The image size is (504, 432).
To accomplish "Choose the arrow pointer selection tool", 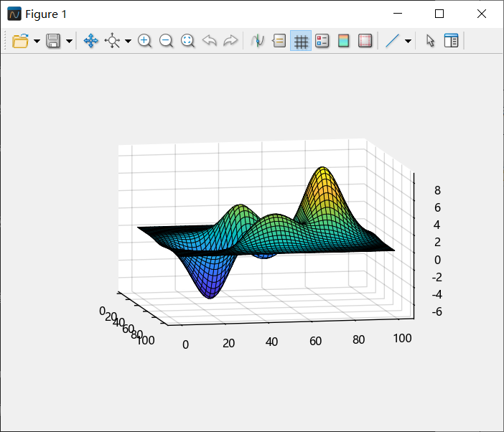I will click(x=430, y=41).
